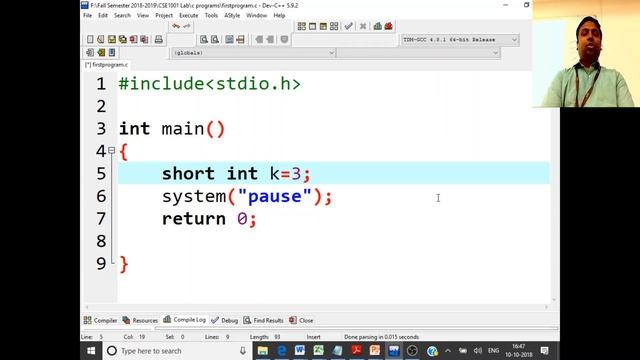Click the Insert snippet toolbar icon
Viewport: 640px width, 360px height.
point(90,53)
